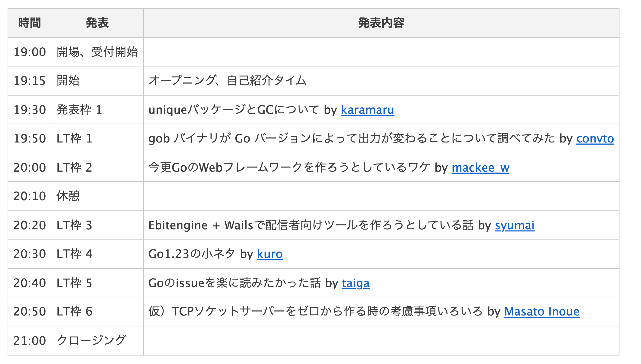Viewport: 641px width, 364px height.
Task: Open the Masato Inoue link
Action: coord(541,312)
